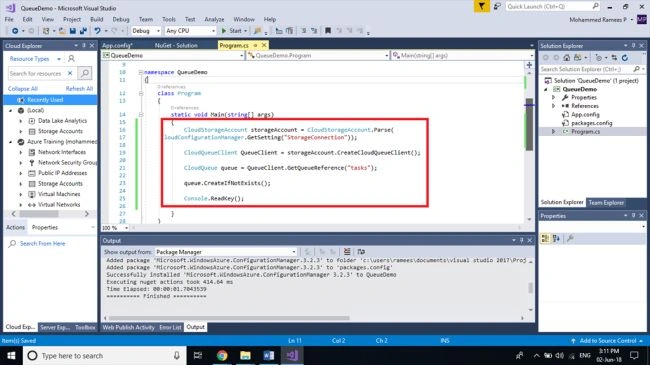Screen dimensions: 650x365
Task: Click Alphabetical sort icon in Properties panel
Action: (x=556, y=238)
